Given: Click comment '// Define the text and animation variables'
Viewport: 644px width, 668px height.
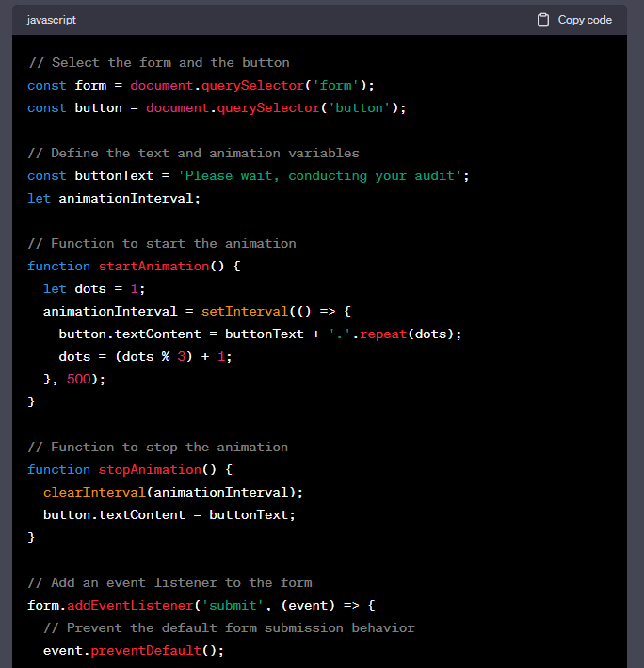Looking at the screenshot, I should click(194, 153).
